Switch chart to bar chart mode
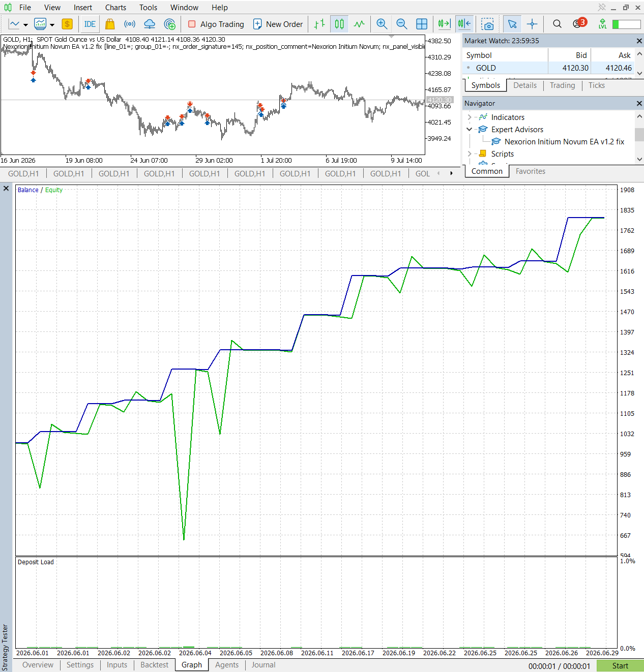Screen dimensions: 644x672 pos(319,24)
